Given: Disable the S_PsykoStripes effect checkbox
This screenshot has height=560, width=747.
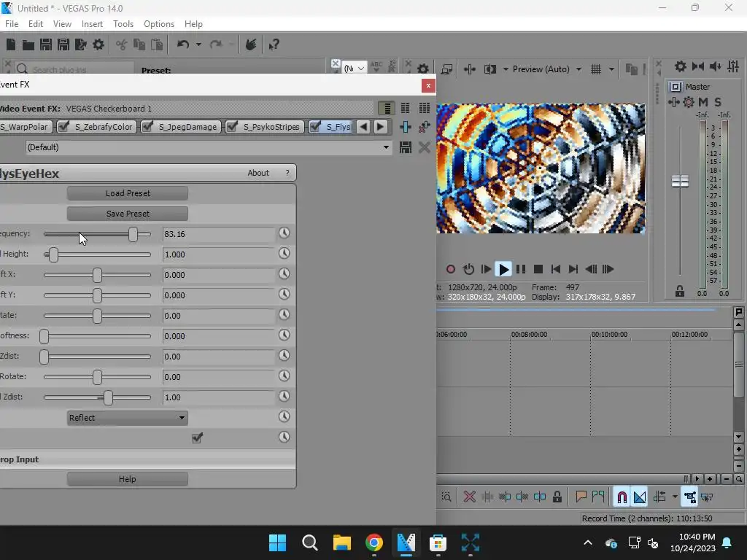Looking at the screenshot, I should [233, 126].
